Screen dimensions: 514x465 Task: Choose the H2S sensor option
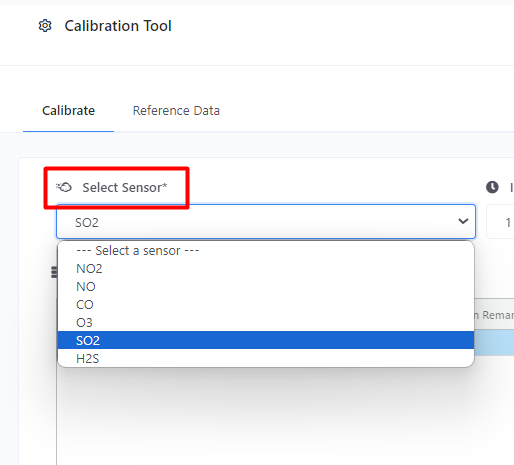point(266,358)
